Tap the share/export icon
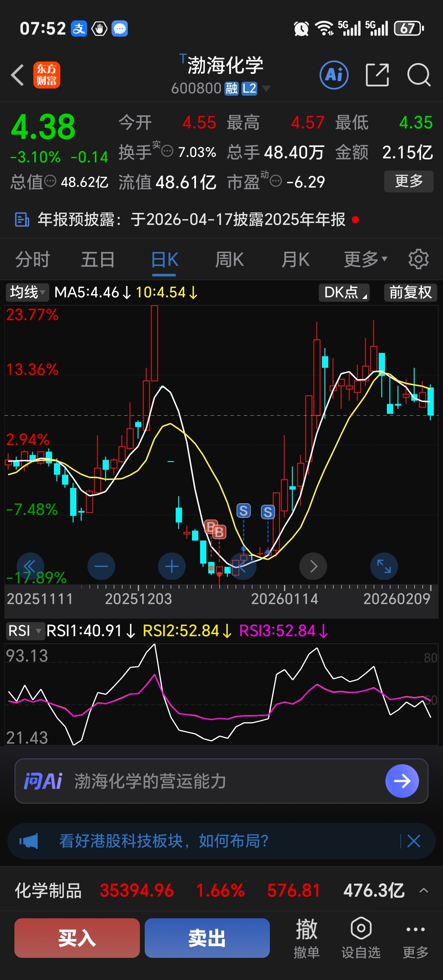443x980 pixels. point(377,75)
